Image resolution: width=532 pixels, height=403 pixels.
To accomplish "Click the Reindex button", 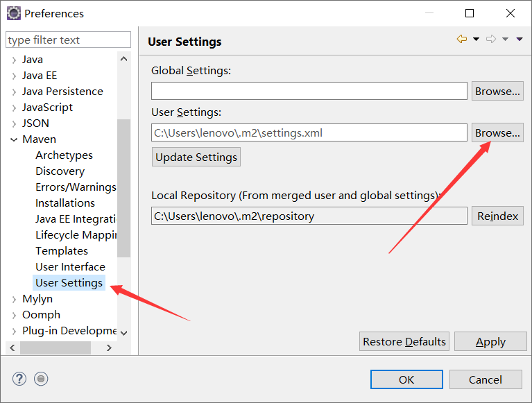I will click(x=497, y=216).
